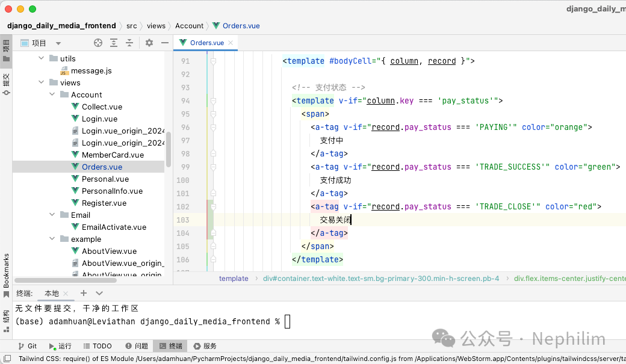626x364 pixels.
Task: Click the project tree vertical scrollbar
Action: point(169,149)
